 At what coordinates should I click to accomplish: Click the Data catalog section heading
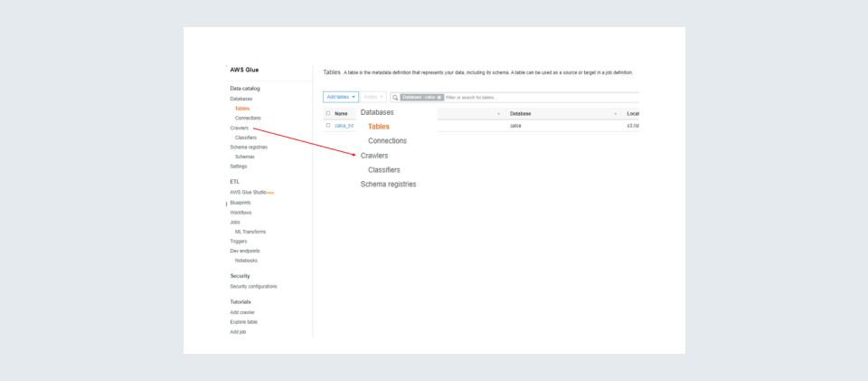pos(245,89)
